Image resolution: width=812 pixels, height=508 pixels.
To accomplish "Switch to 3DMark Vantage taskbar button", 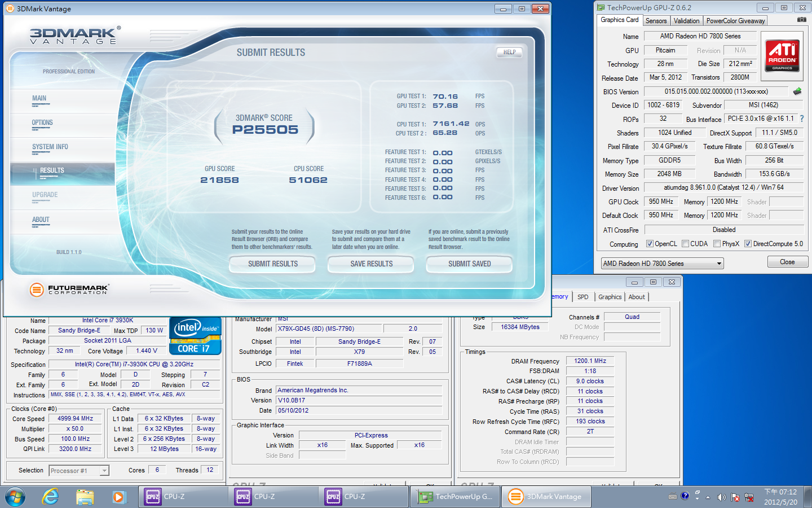I will tap(546, 497).
